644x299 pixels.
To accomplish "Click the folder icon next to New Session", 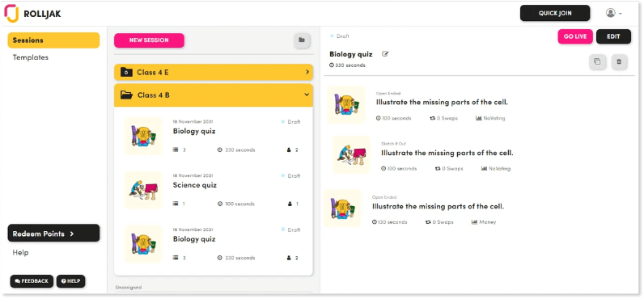I will click(x=302, y=40).
